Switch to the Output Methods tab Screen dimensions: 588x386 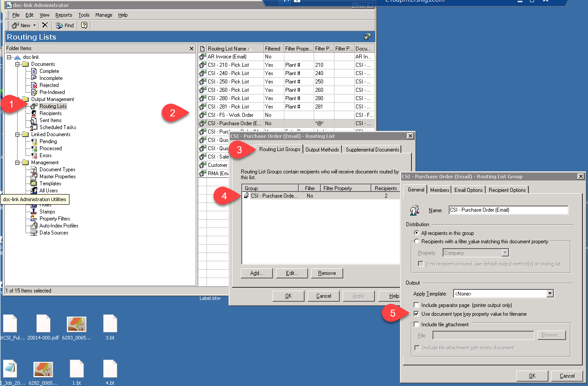(x=322, y=150)
